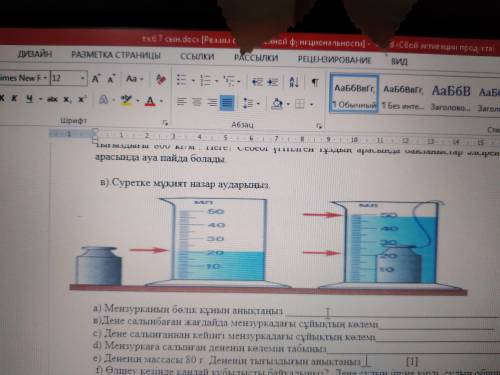
Task: Apply the red font color
Action: pyautogui.click(x=150, y=101)
